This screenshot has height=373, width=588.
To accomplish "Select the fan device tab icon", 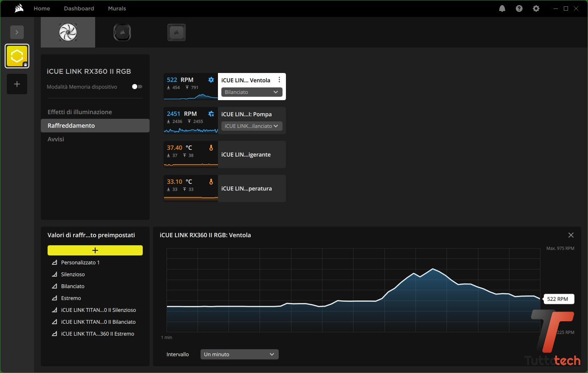I will pos(68,32).
